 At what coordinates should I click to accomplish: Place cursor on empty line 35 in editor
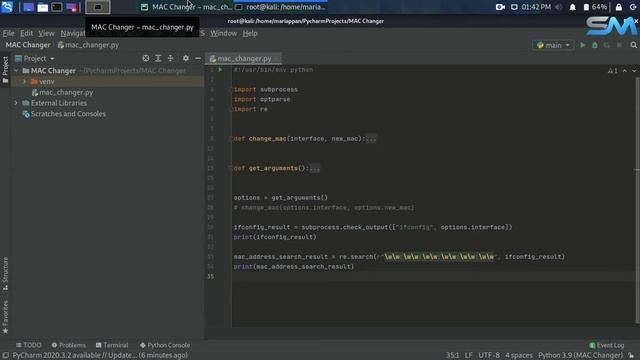point(433,276)
